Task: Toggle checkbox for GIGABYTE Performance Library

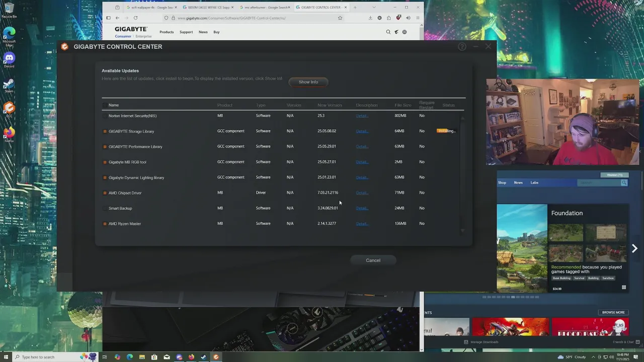Action: (105, 147)
